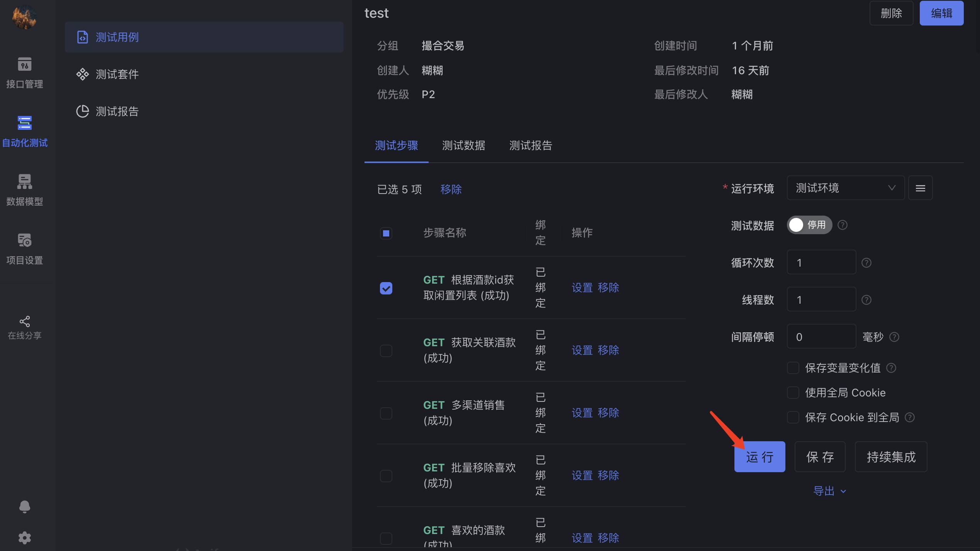The width and height of the screenshot is (980, 551).
Task: Expand the 运行环境 测试环境 dropdown
Action: pos(845,188)
